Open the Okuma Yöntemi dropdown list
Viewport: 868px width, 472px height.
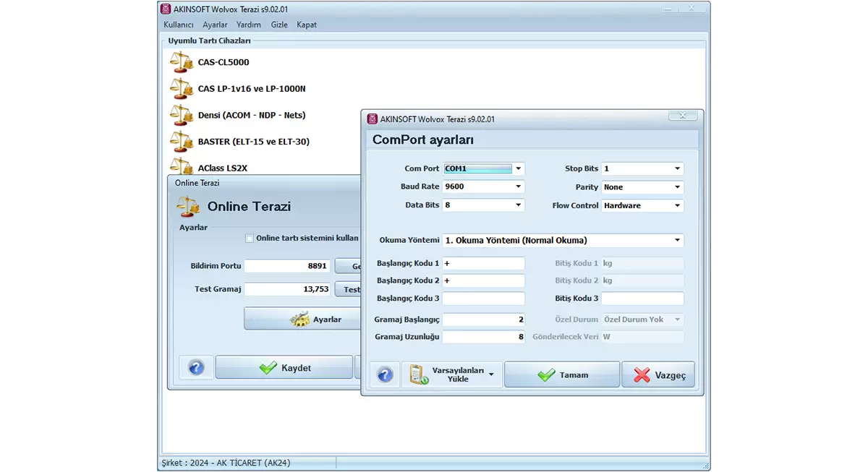(677, 240)
